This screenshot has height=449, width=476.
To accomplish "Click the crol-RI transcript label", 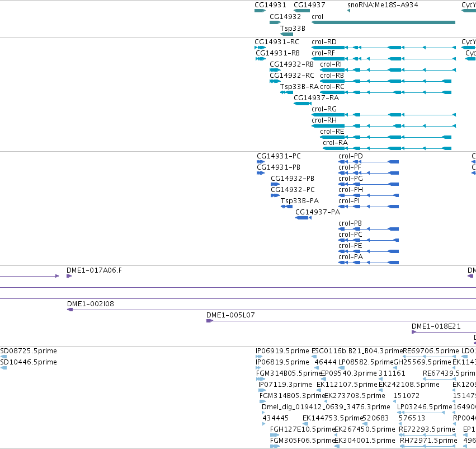I will [x=331, y=64].
